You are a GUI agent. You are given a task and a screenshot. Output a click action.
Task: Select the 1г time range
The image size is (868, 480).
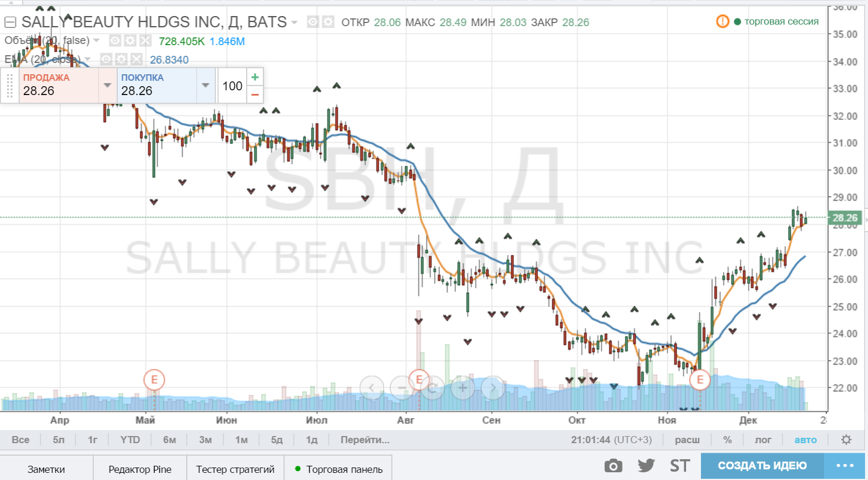tap(93, 440)
